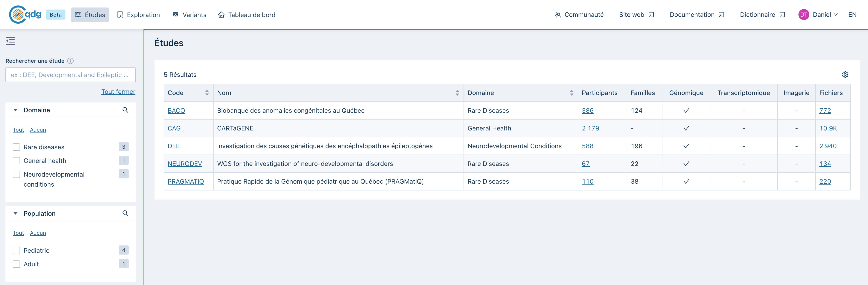Image resolution: width=868 pixels, height=285 pixels.
Task: Tick the Pediatric population checkbox
Action: click(x=17, y=250)
